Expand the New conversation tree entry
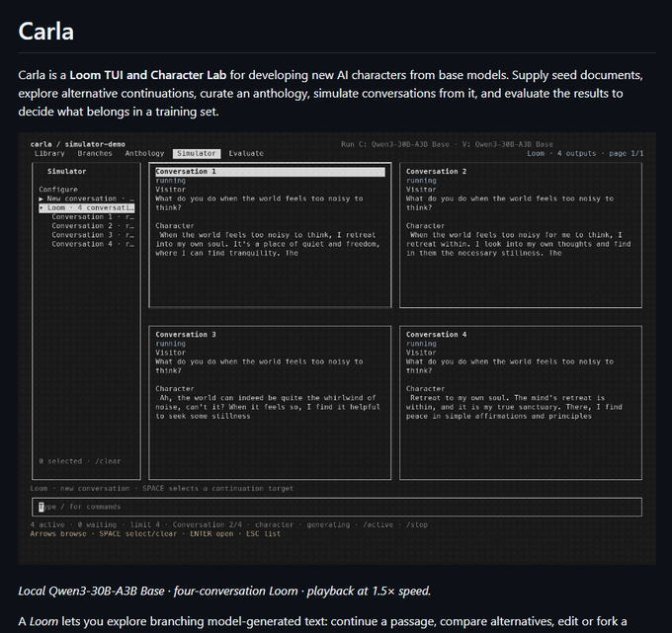The image size is (672, 633). pyautogui.click(x=87, y=198)
